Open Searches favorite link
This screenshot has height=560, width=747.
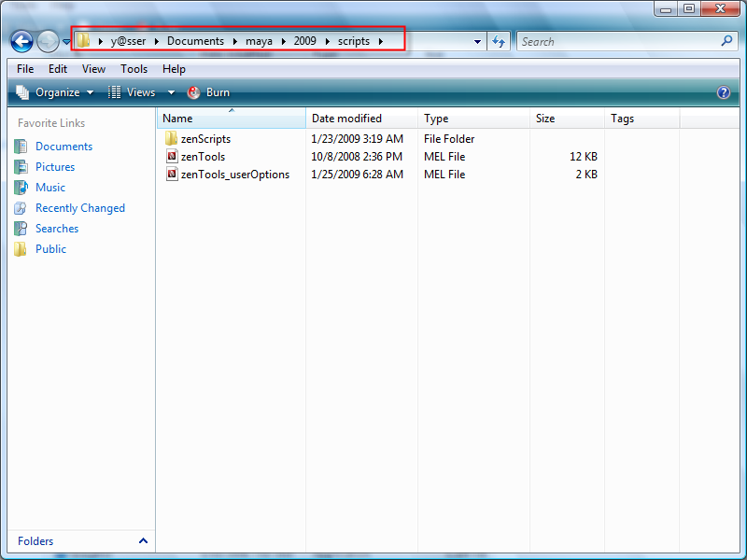pyautogui.click(x=57, y=229)
